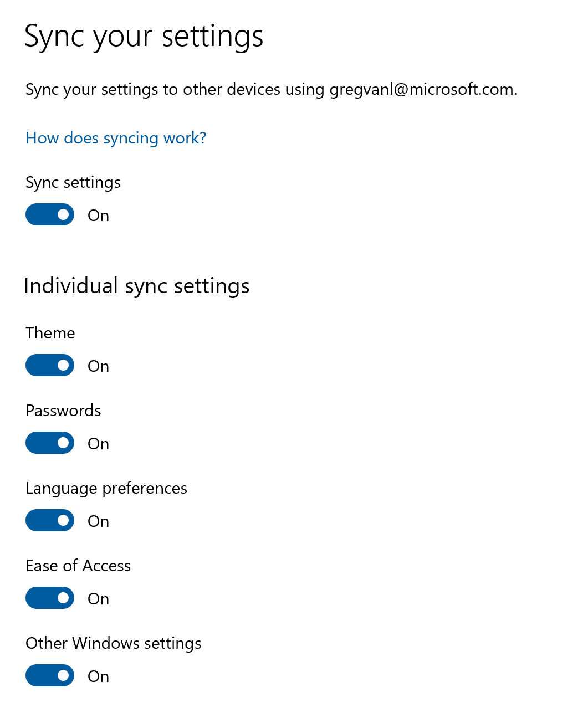Click the 'Passwords' label text
The width and height of the screenshot is (588, 713).
coord(63,411)
